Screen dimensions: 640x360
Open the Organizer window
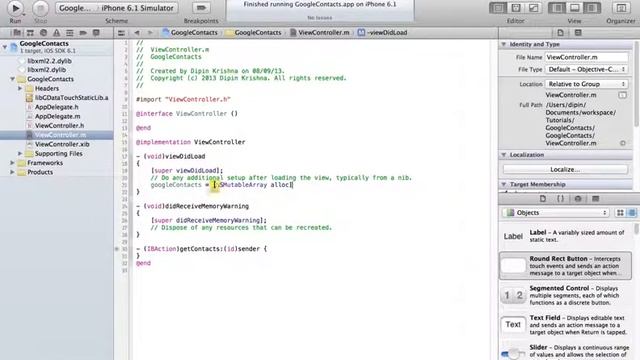pyautogui.click(x=621, y=8)
